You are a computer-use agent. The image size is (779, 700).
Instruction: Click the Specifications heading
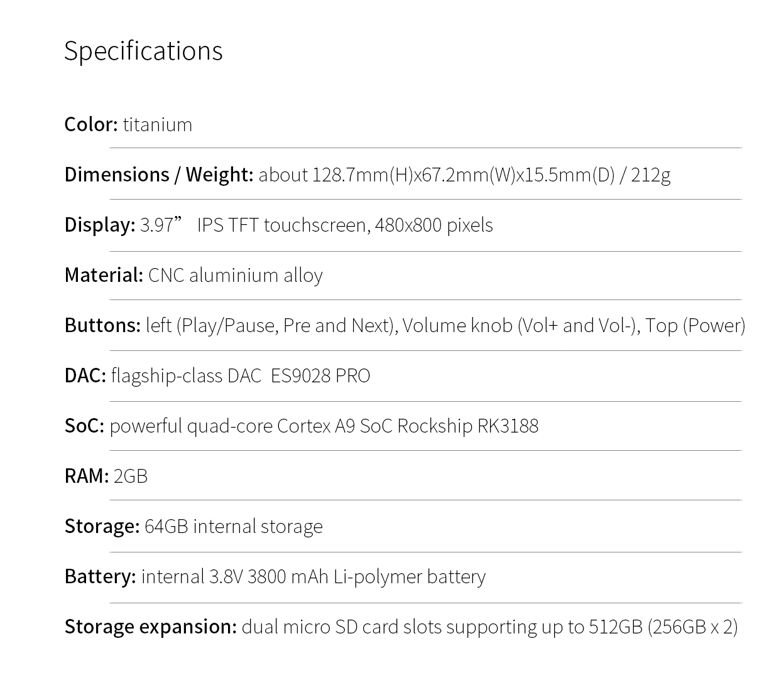(x=143, y=51)
